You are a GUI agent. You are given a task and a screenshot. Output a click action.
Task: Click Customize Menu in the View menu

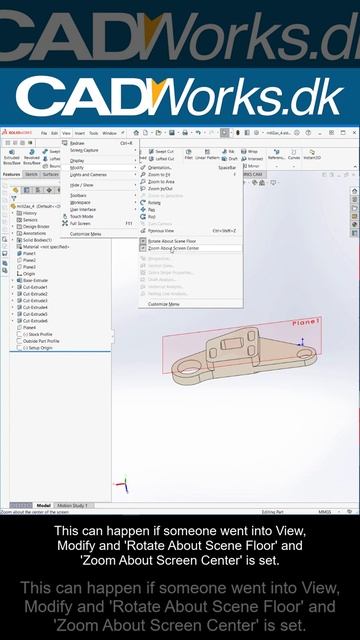(x=85, y=234)
